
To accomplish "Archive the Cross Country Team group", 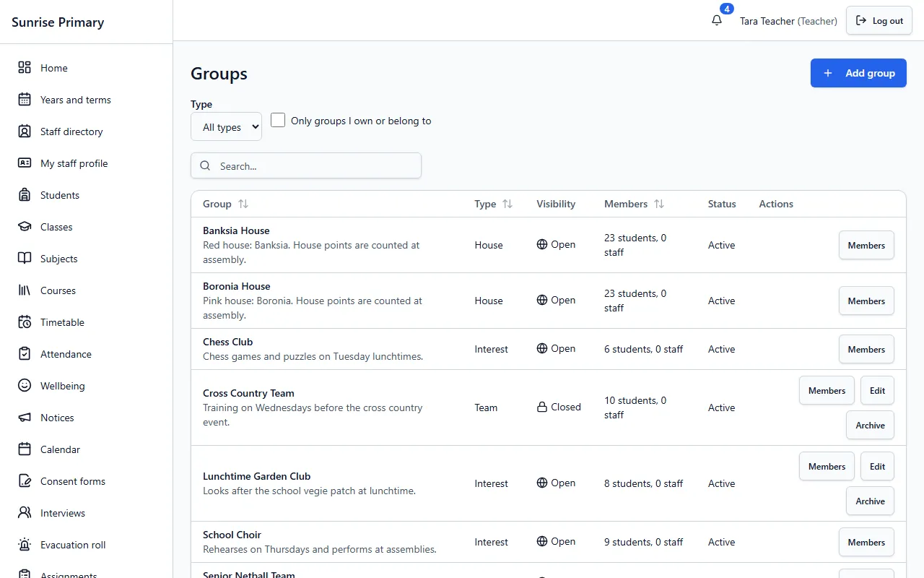I will tap(870, 425).
